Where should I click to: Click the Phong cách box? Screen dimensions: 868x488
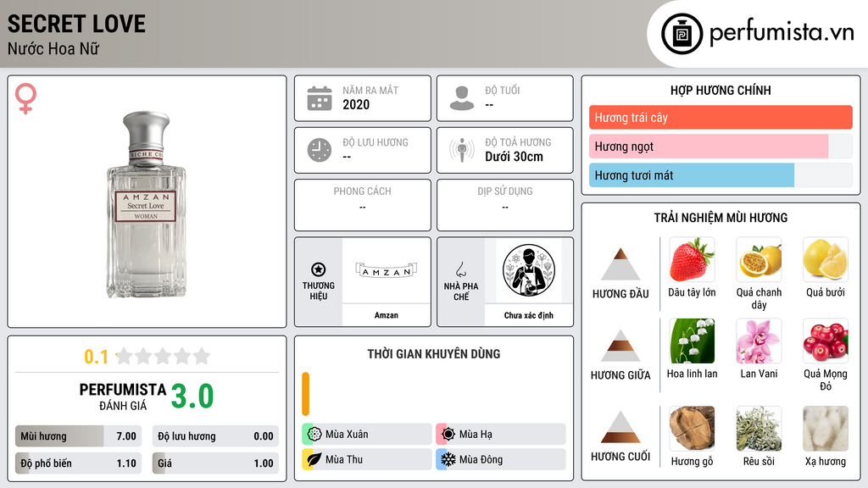tap(363, 205)
